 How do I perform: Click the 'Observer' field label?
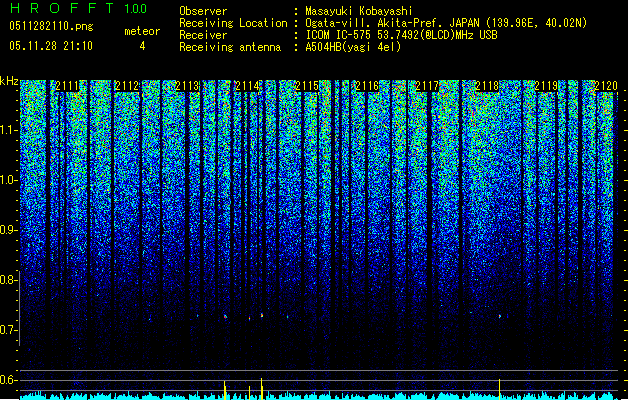[x=203, y=11]
